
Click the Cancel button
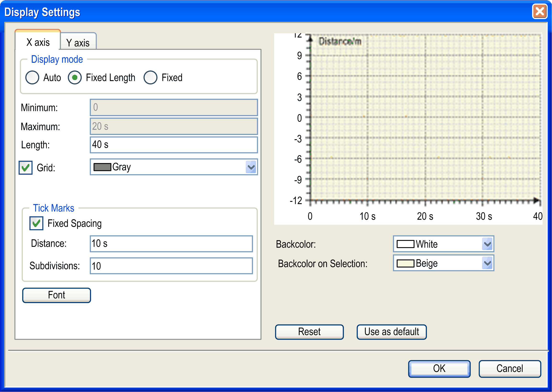pos(510,369)
